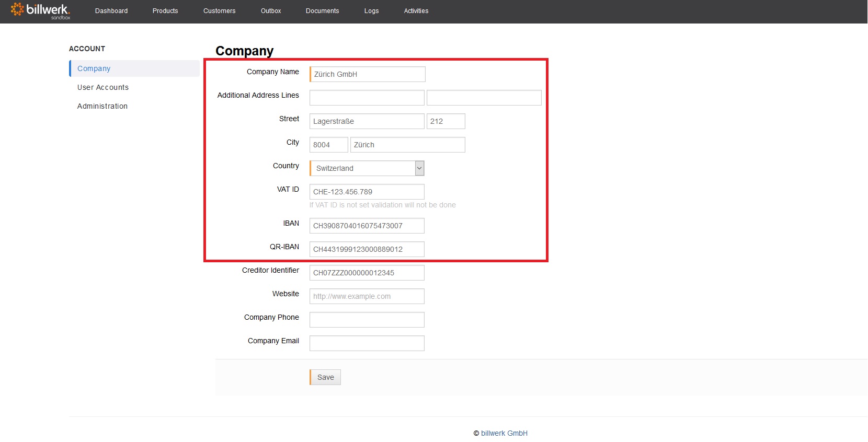Go to Products in the top navigation
868x442 pixels.
[165, 11]
